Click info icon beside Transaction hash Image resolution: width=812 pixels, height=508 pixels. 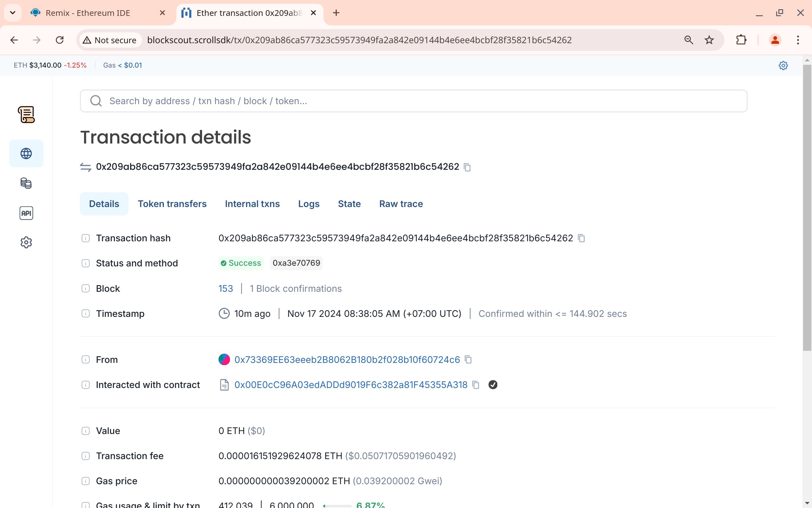pyautogui.click(x=86, y=238)
